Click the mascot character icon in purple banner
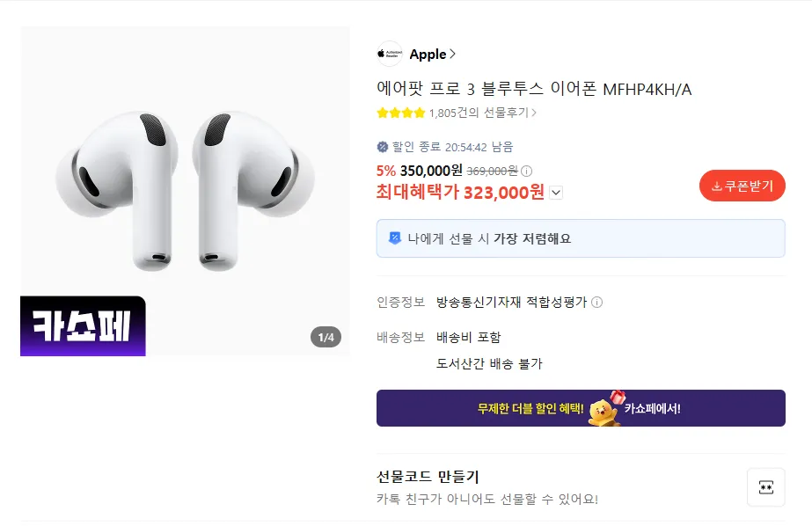The height and width of the screenshot is (526, 812). (x=604, y=409)
